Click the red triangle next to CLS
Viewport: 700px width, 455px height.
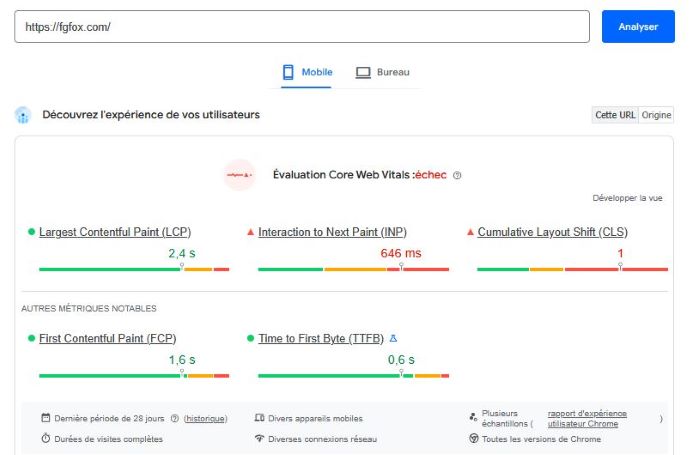tap(470, 232)
